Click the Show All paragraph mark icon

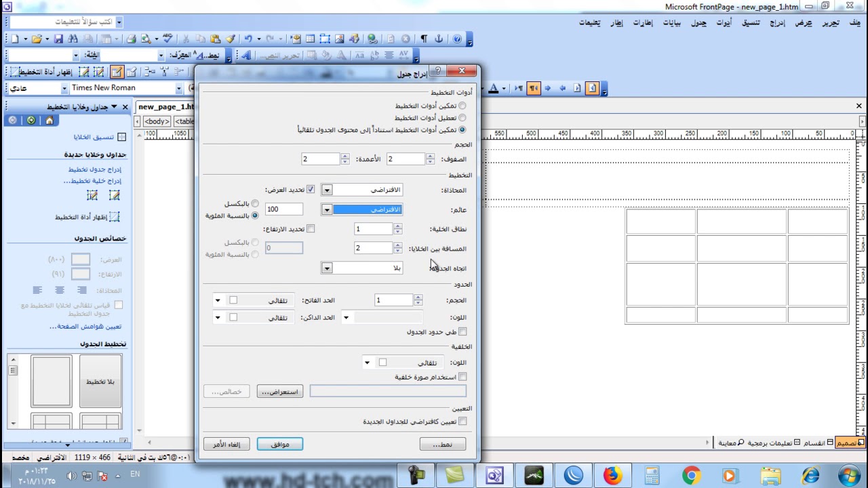pos(423,39)
